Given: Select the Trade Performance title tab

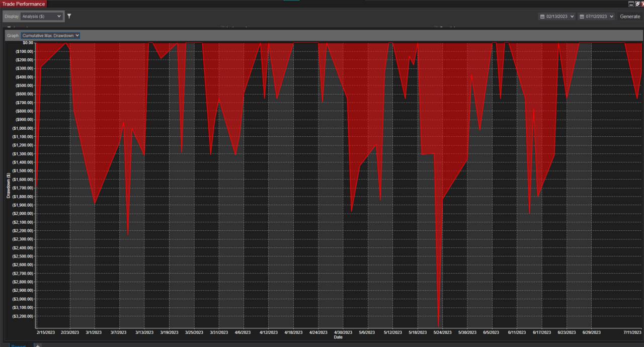Looking at the screenshot, I should tap(23, 4).
